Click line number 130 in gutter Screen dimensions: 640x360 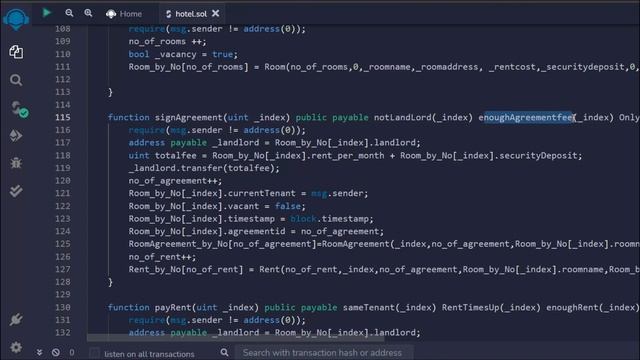tap(63, 307)
